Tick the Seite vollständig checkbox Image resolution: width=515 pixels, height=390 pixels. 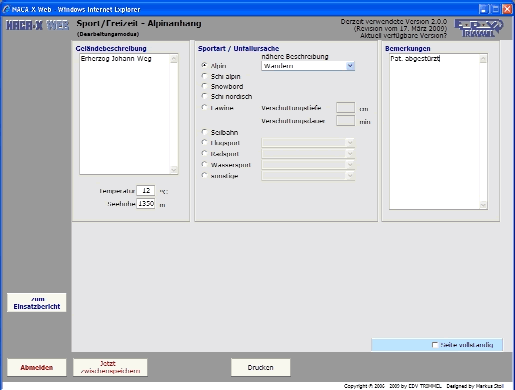tap(435, 345)
